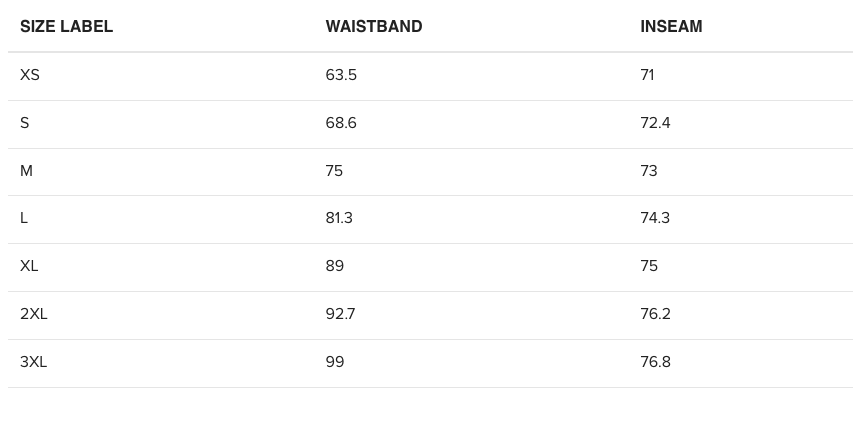Select the XL size label cell

[x=29, y=266]
